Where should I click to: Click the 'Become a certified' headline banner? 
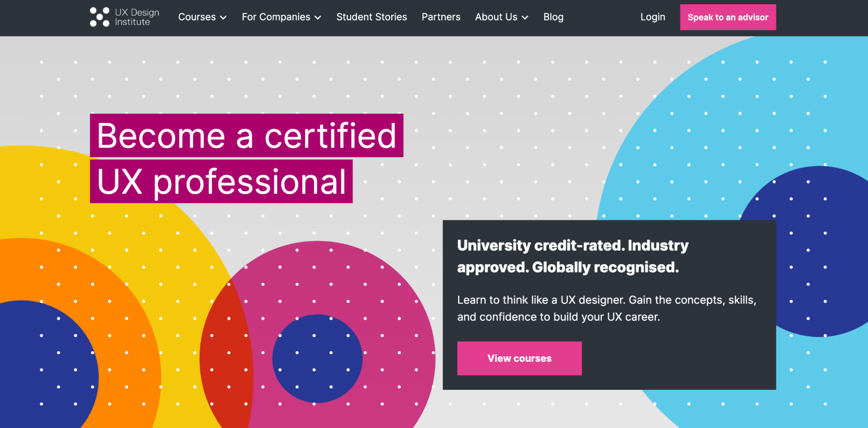point(247,135)
